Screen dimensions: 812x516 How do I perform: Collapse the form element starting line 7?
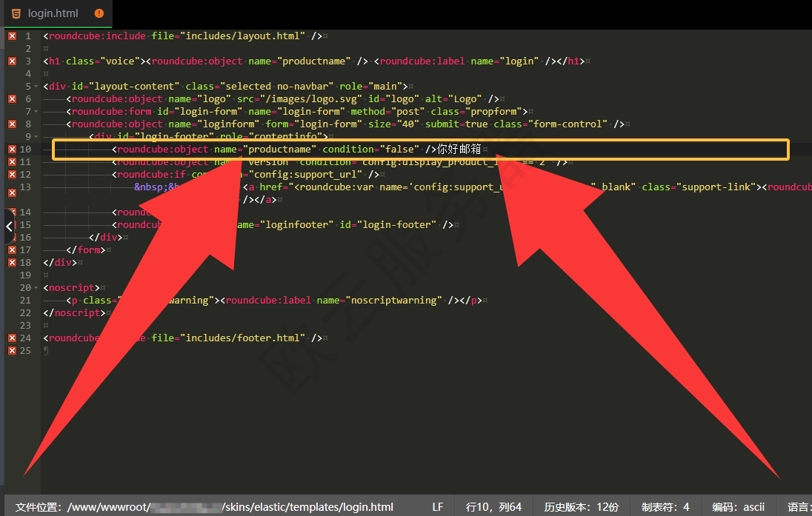(35, 111)
